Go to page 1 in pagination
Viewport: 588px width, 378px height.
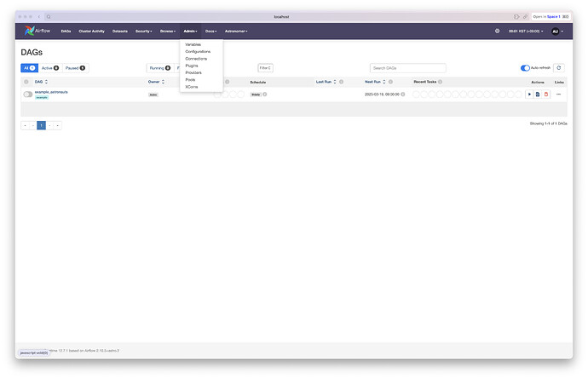[x=41, y=125]
